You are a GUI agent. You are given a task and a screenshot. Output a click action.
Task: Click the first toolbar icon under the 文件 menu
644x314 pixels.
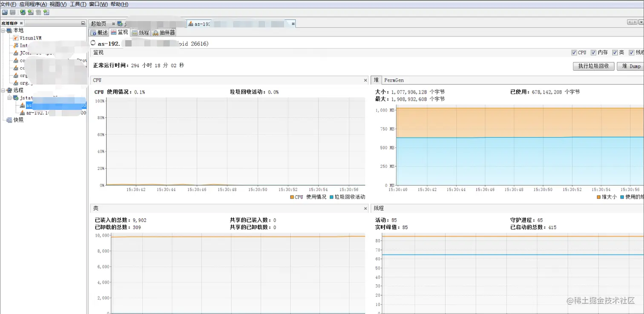pos(5,12)
